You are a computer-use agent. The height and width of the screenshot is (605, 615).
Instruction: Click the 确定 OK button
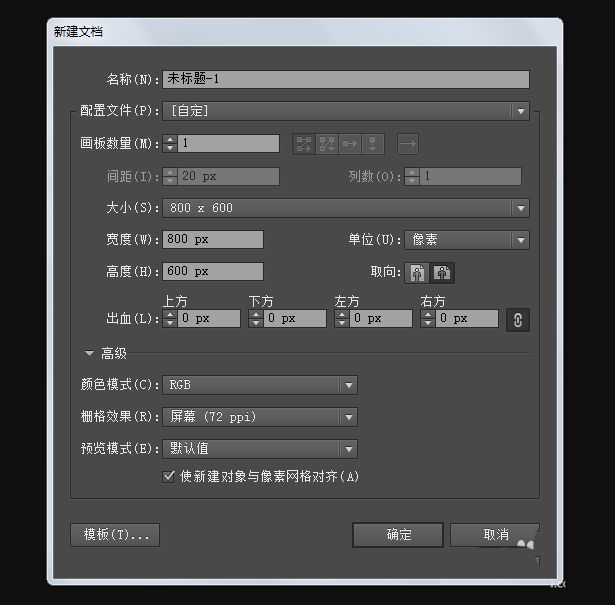click(x=398, y=535)
